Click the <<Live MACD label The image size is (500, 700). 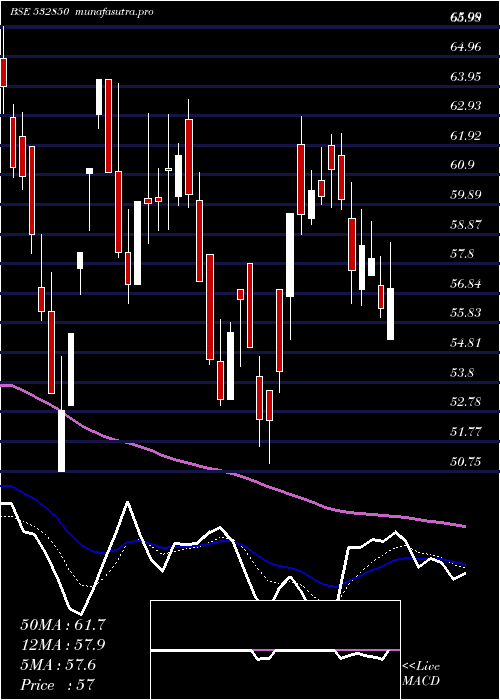click(x=421, y=674)
